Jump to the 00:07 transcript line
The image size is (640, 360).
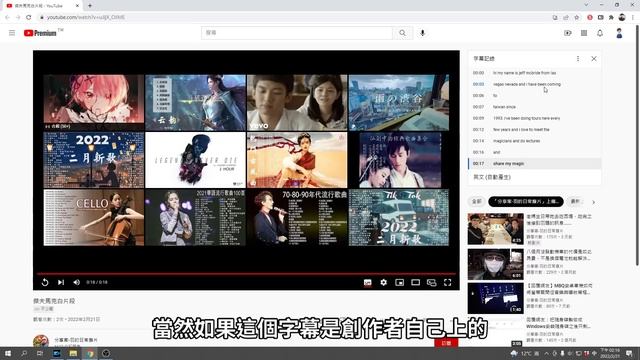coord(534,107)
